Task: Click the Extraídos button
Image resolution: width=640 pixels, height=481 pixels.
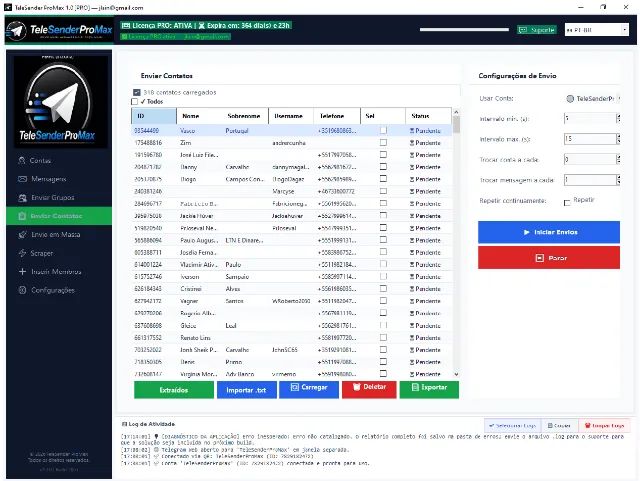Action: (174, 390)
